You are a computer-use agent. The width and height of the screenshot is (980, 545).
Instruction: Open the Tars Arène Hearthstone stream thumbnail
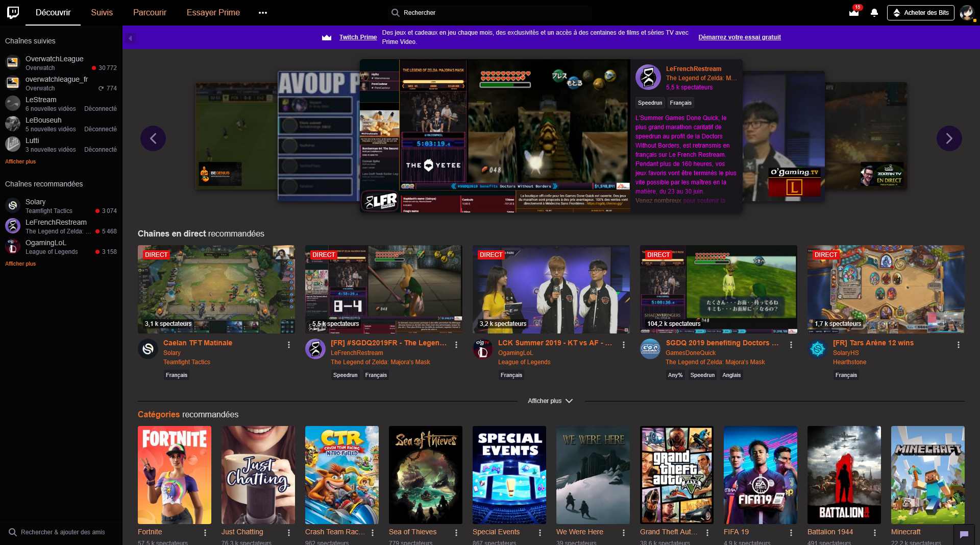886,289
